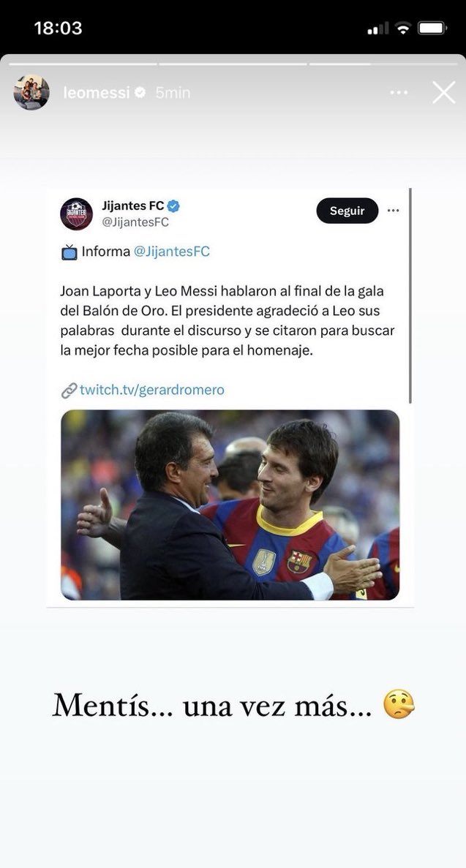Tap the "Mentís... una vez más..." caption
This screenshot has height=868, width=466.
point(212,706)
